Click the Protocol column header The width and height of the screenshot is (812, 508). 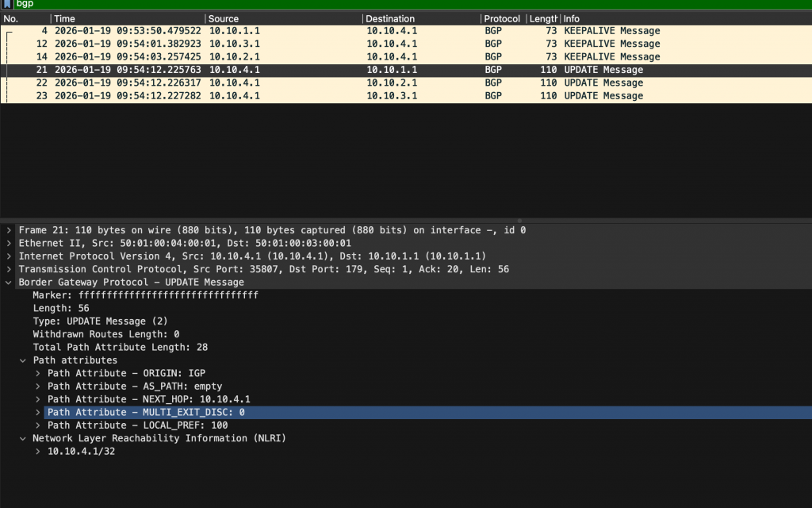[501, 18]
